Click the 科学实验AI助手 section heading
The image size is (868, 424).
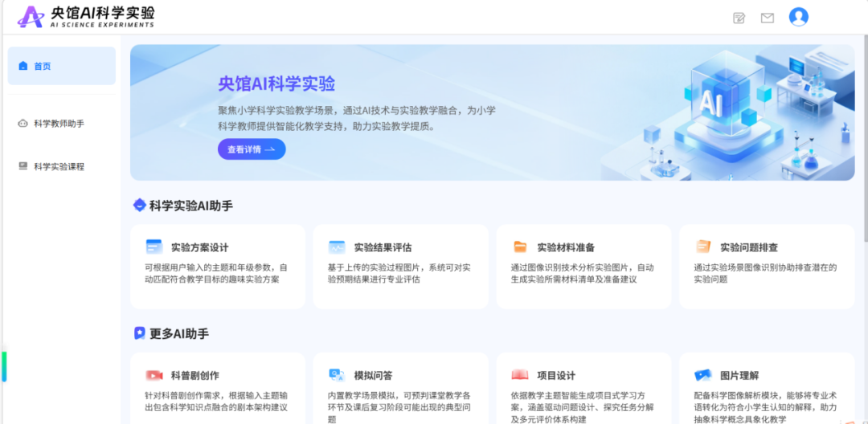pos(191,206)
